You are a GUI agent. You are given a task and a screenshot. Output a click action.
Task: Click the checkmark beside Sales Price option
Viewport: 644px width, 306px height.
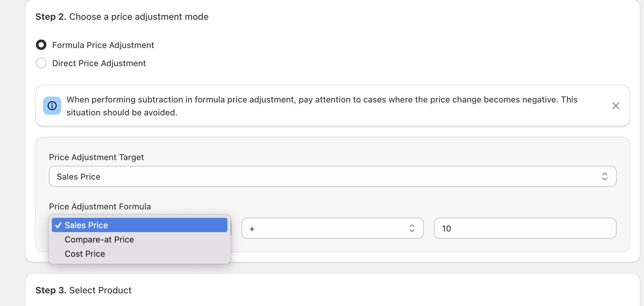(58, 225)
